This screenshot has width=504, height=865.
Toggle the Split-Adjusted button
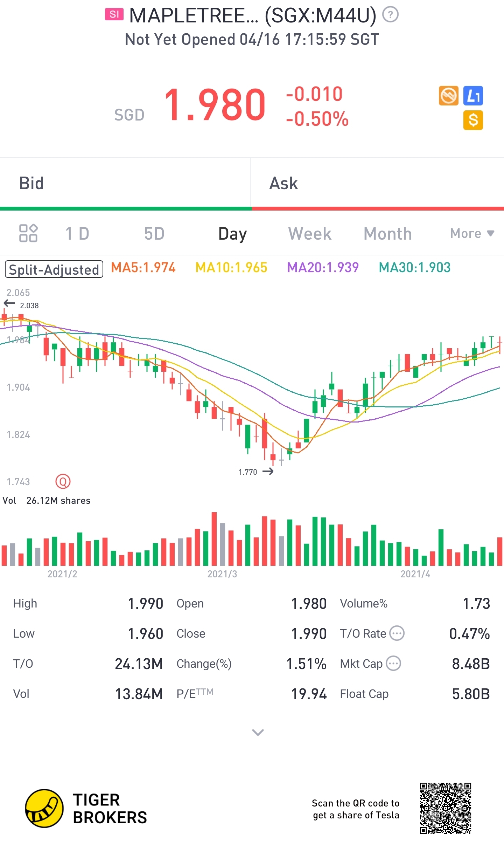point(54,269)
